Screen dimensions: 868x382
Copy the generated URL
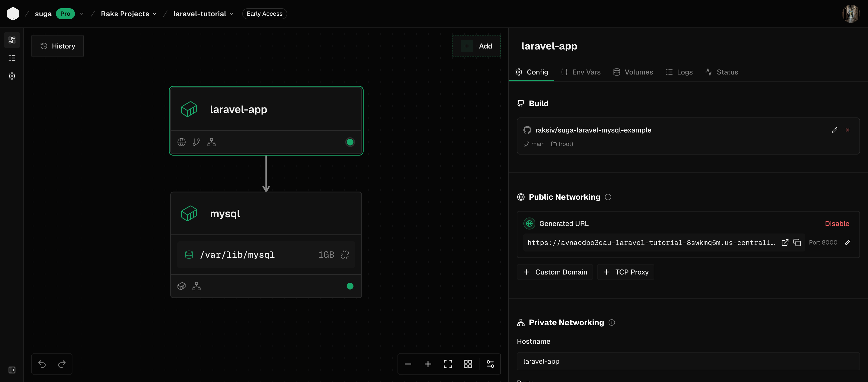point(797,243)
